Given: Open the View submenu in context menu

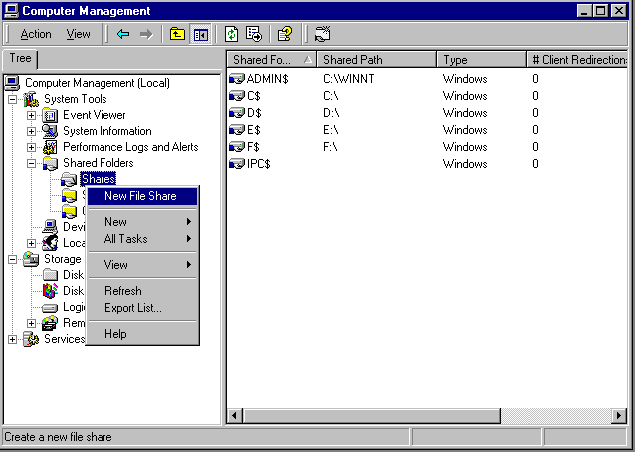Looking at the screenshot, I should click(x=143, y=265).
